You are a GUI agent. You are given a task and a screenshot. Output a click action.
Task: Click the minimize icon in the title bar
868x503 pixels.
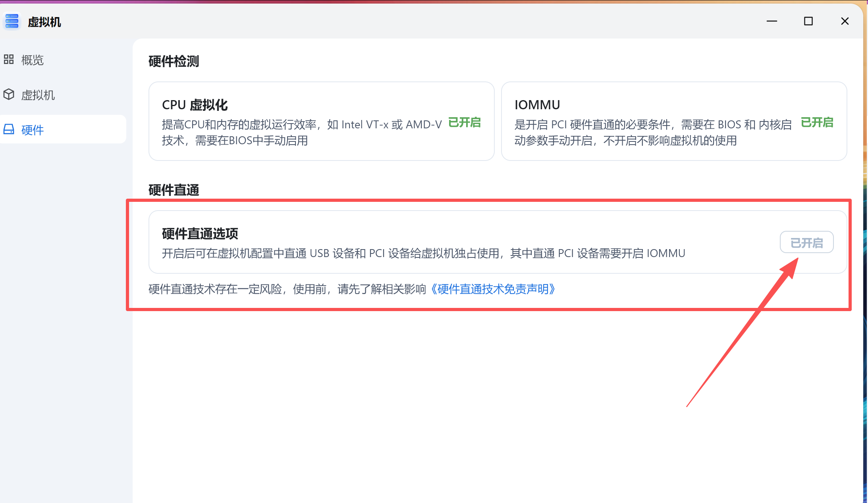pyautogui.click(x=772, y=21)
